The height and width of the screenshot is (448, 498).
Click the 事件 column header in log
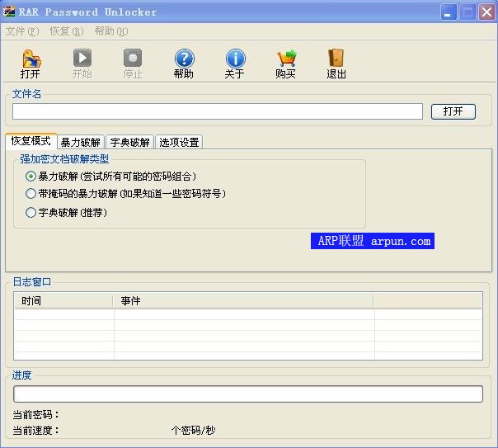click(x=243, y=300)
